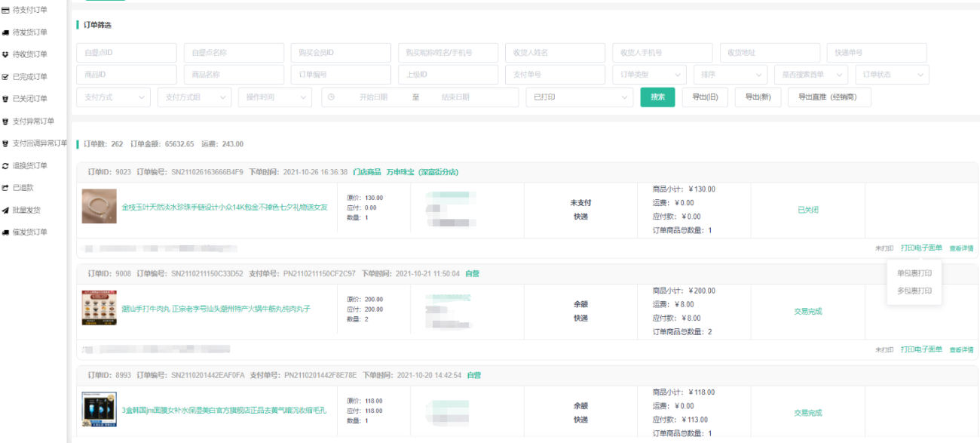Click the 导出(新) export button
The width and height of the screenshot is (980, 443).
(758, 97)
